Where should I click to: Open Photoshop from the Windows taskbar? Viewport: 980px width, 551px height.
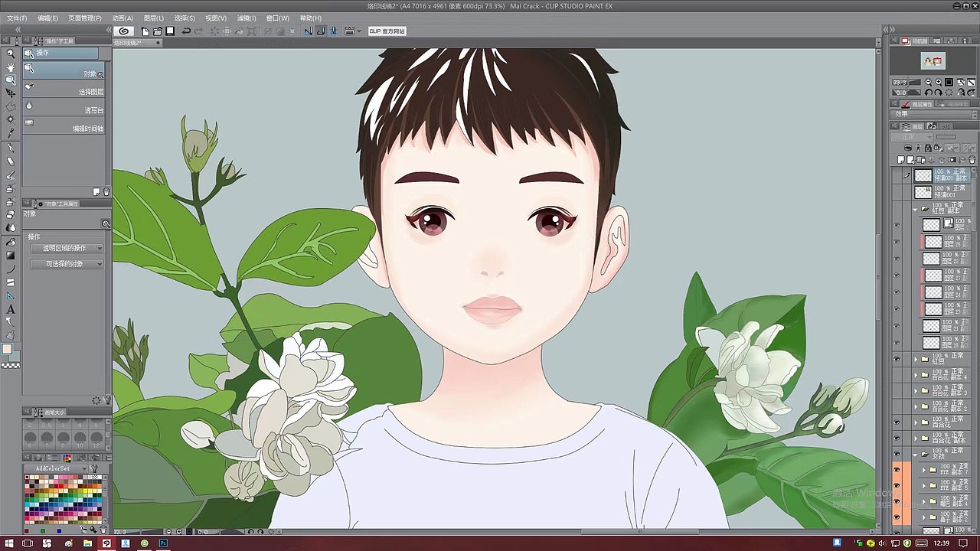(163, 543)
